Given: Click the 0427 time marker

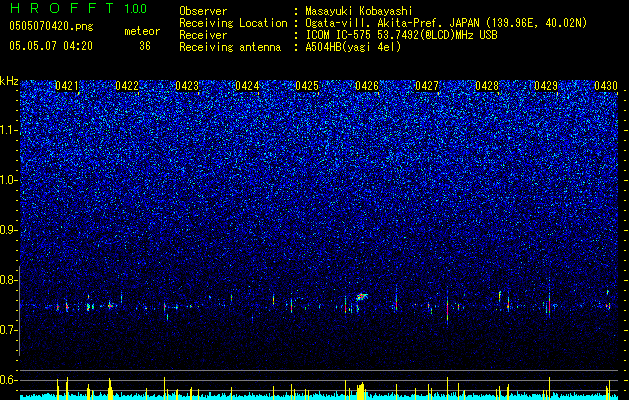Looking at the screenshot, I should pos(427,86).
